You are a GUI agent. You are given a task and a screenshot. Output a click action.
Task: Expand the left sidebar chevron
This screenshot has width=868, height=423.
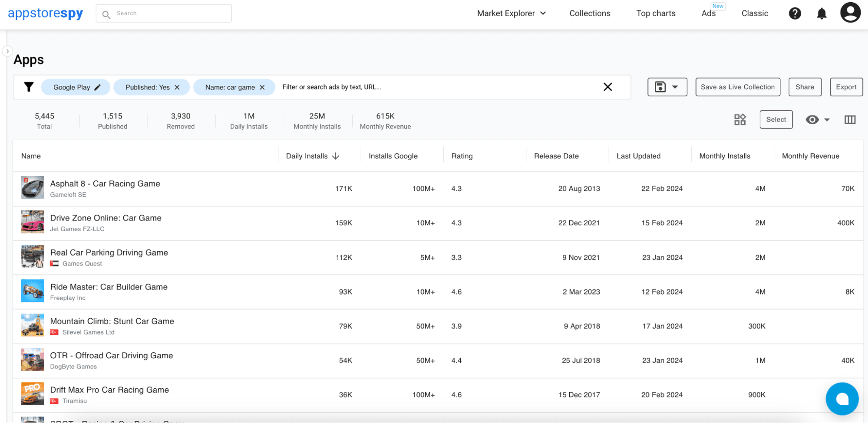click(7, 51)
